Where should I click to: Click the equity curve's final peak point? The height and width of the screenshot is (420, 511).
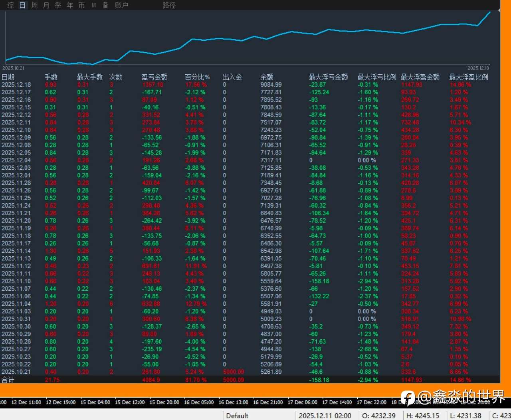490,12
